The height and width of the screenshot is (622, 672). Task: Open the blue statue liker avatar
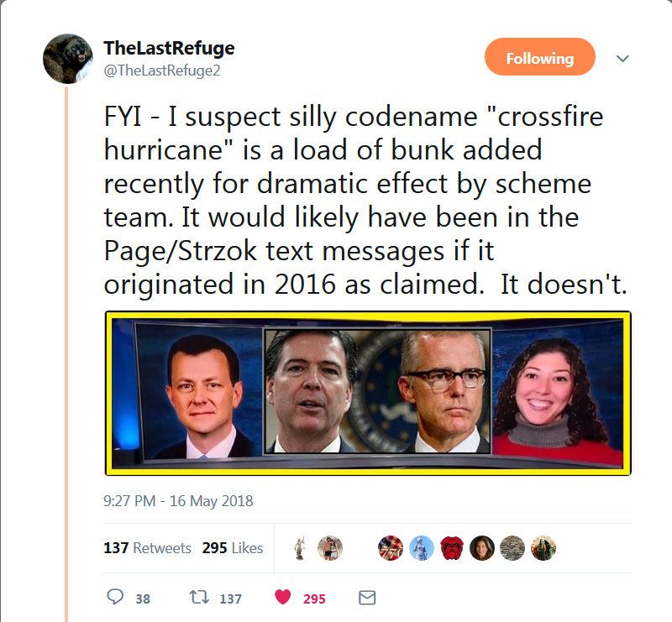click(x=422, y=548)
